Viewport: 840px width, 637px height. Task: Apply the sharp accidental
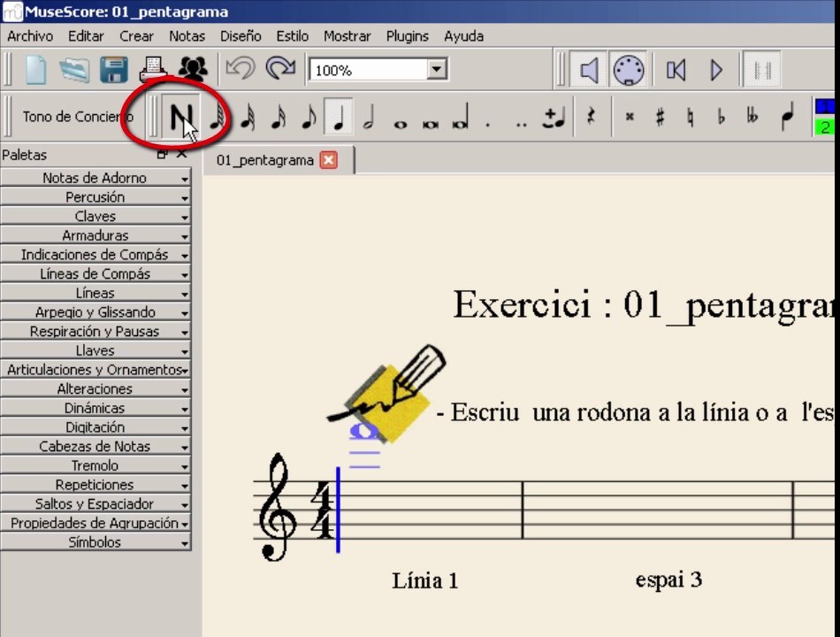point(660,117)
